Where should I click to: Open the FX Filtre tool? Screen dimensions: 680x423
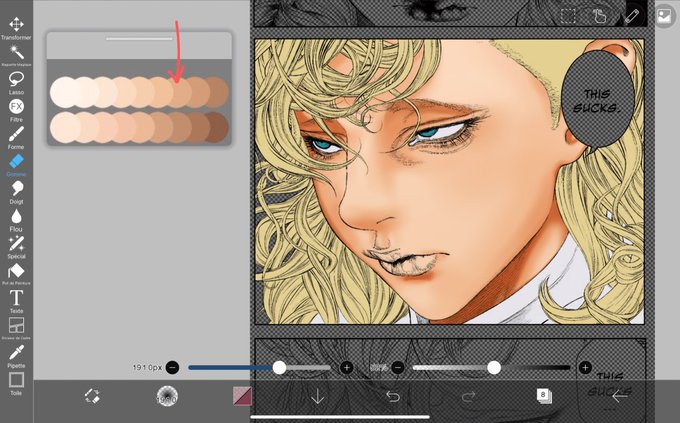point(16,110)
